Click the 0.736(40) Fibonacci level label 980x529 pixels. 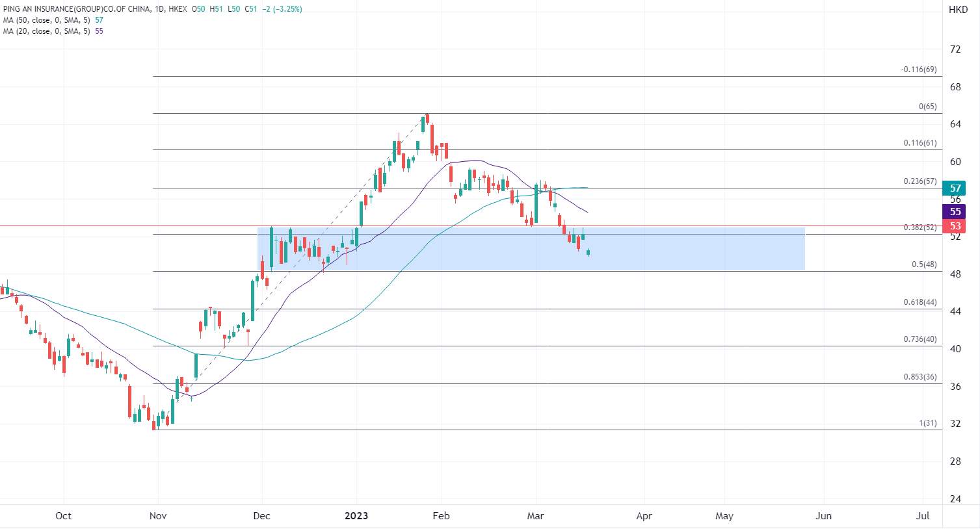[x=920, y=339]
